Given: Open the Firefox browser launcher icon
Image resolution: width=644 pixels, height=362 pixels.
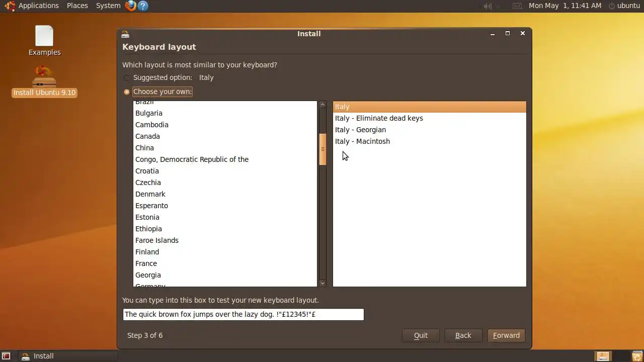Looking at the screenshot, I should [131, 6].
